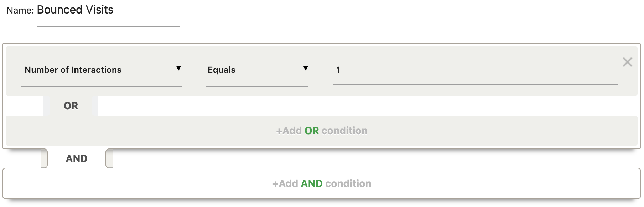Add a new AND condition group
This screenshot has height=207, width=644.
click(322, 183)
